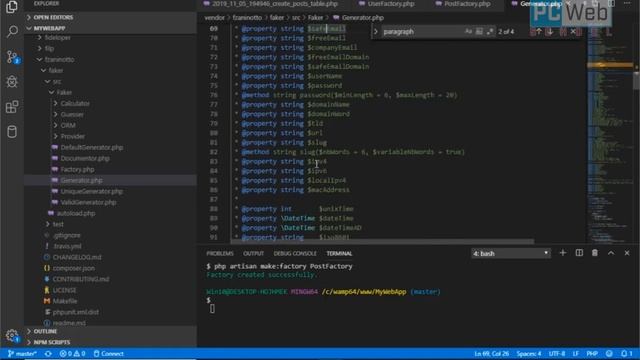Collapse the fzaninotto folder

click(x=60, y=59)
